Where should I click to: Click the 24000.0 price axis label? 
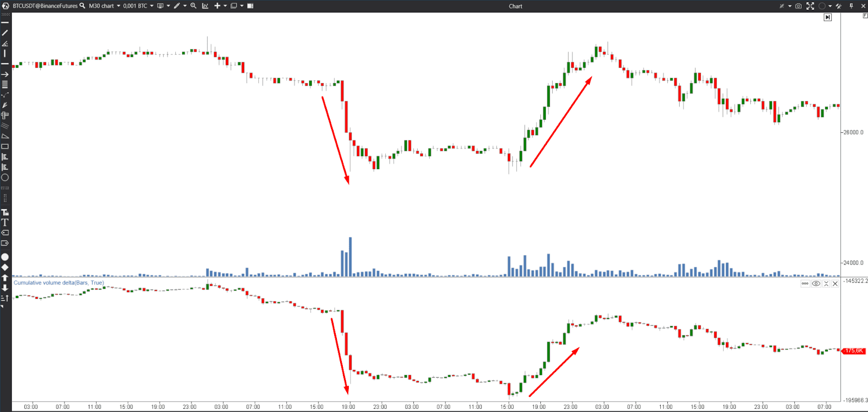(853, 263)
